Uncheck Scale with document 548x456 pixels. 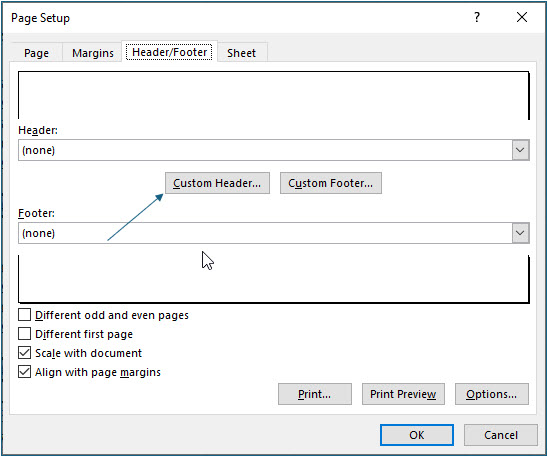pos(24,353)
